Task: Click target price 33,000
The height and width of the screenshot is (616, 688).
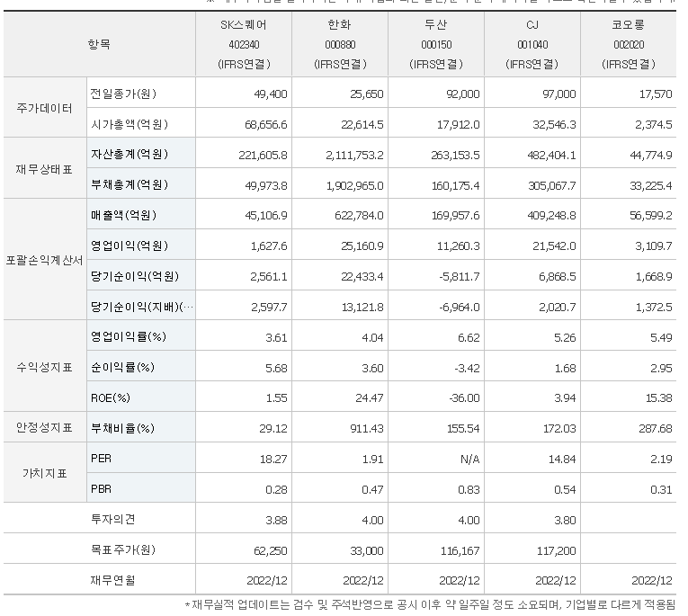Action: (367, 550)
